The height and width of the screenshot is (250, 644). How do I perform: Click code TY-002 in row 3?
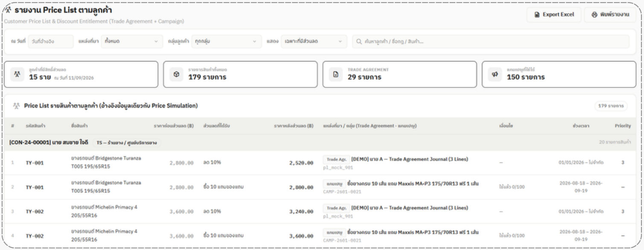click(x=35, y=212)
